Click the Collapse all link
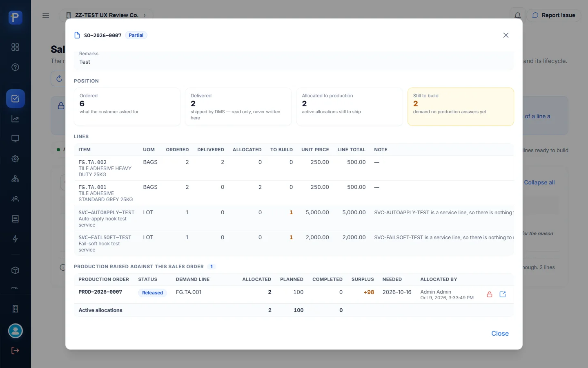Viewport: 588px width, 368px height. click(x=539, y=182)
